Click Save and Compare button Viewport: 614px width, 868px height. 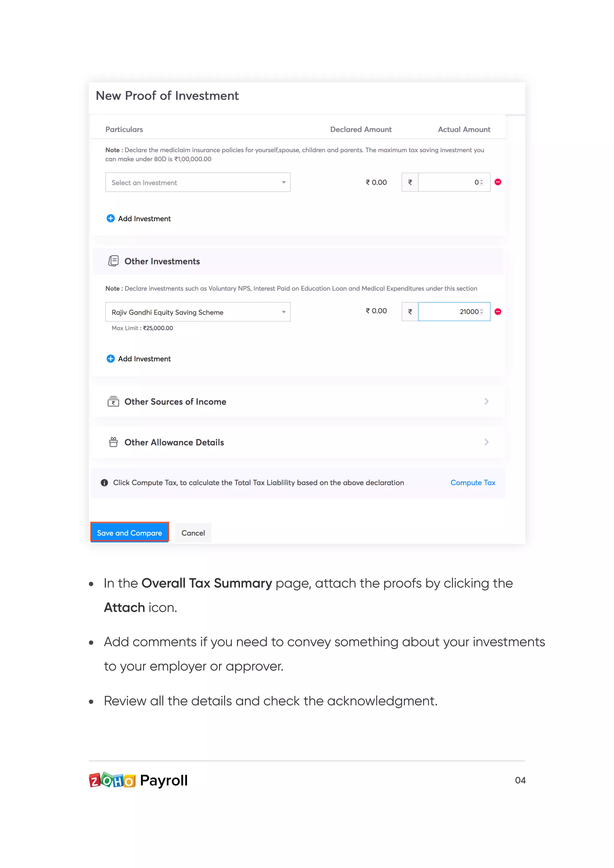[130, 532]
